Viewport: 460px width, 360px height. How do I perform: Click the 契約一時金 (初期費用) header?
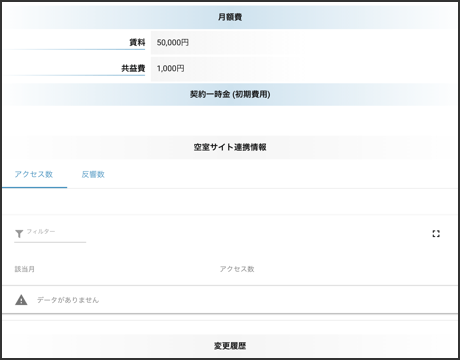[230, 94]
